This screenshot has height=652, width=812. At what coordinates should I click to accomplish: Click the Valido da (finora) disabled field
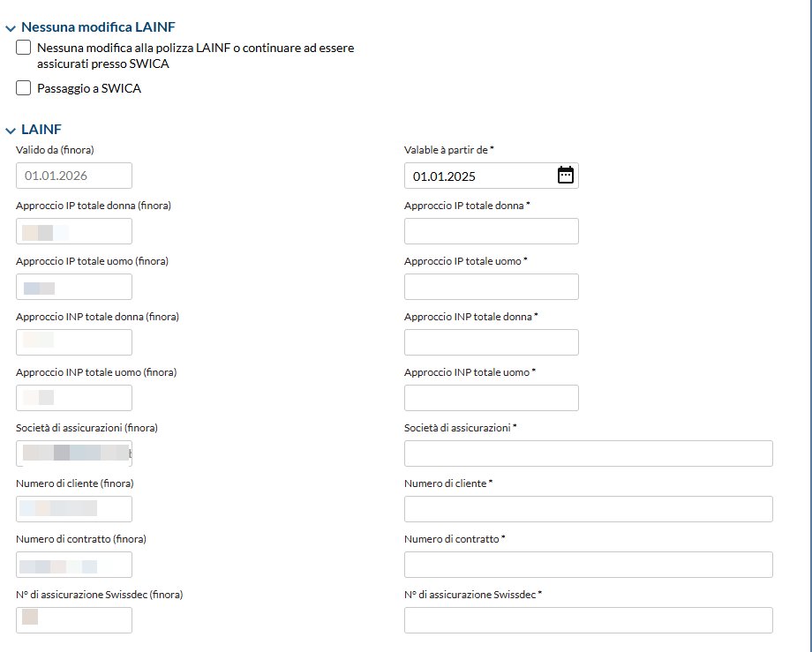(x=74, y=176)
